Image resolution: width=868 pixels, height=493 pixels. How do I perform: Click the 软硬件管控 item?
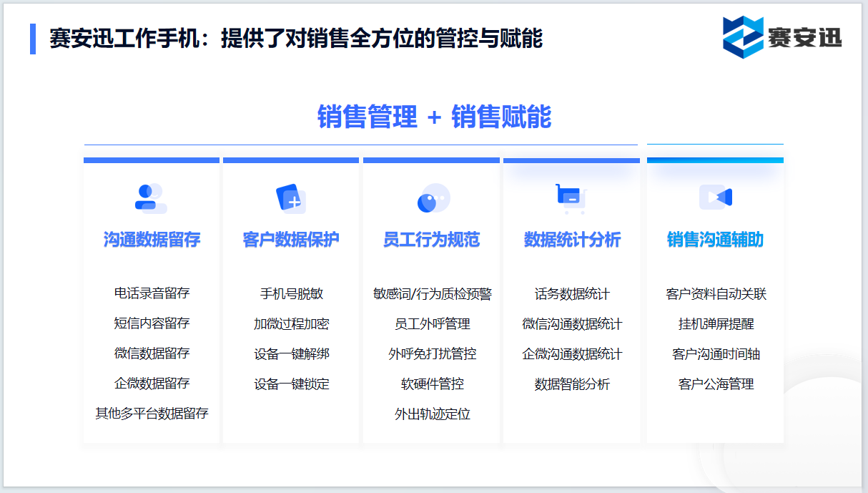(432, 384)
